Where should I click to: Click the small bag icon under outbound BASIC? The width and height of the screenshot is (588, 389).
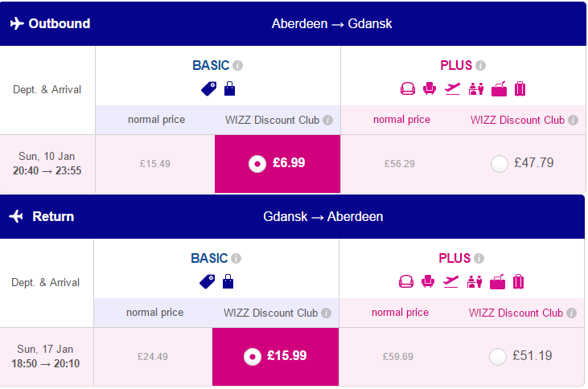[229, 88]
